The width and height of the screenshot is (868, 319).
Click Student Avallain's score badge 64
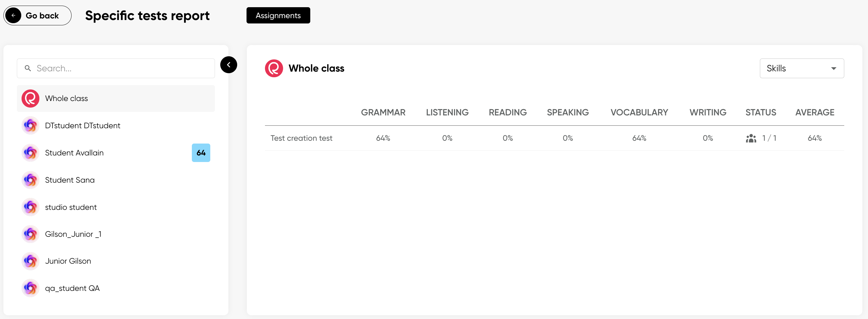201,153
